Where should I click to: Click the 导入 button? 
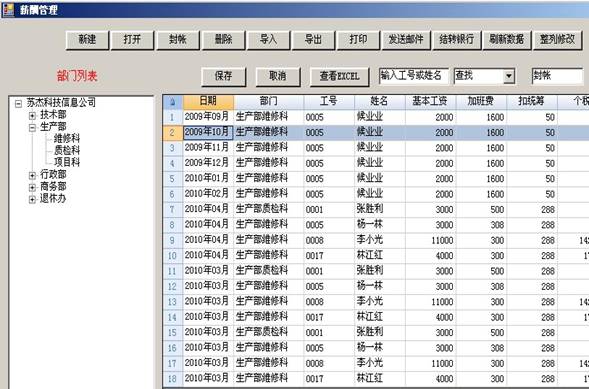[269, 40]
